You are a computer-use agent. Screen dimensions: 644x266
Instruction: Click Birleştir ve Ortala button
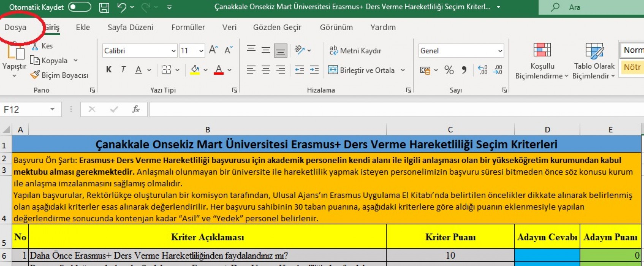[361, 70]
